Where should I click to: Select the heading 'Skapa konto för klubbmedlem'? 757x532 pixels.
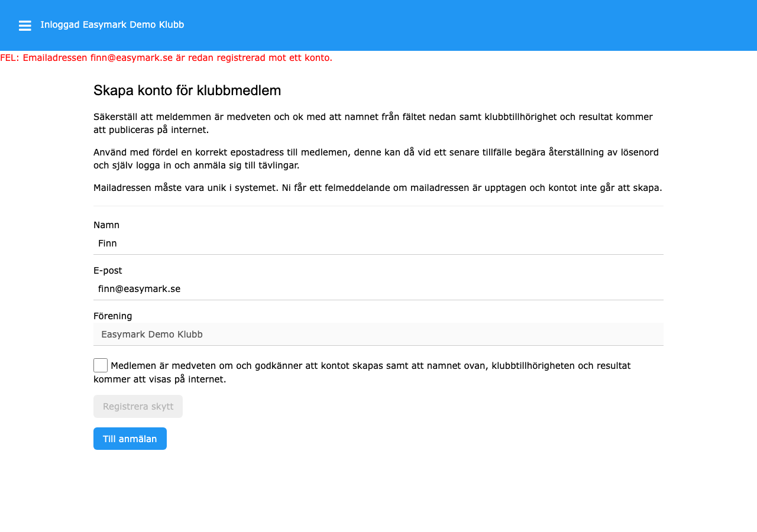click(x=187, y=90)
